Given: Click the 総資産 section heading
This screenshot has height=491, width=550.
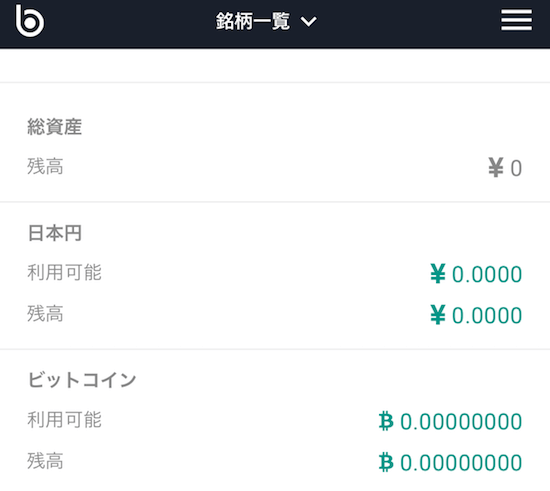Looking at the screenshot, I should click(55, 127).
